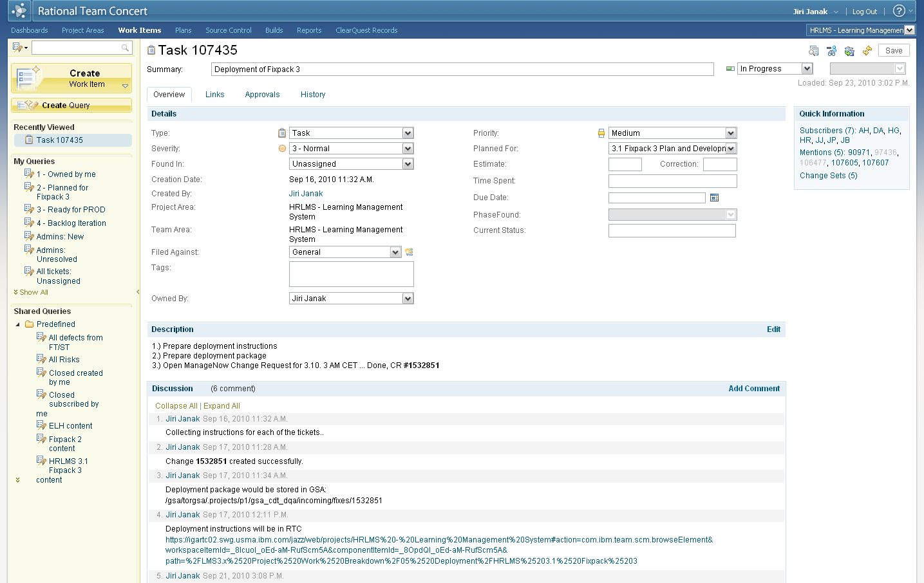Click the orange severity circle icon
The width and height of the screenshot is (924, 583).
pyautogui.click(x=282, y=149)
